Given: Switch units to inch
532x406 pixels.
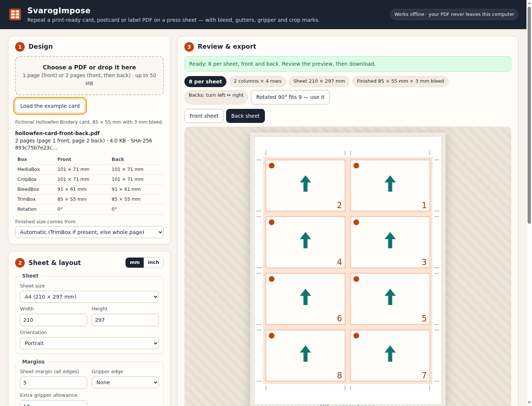Looking at the screenshot, I should click(153, 262).
